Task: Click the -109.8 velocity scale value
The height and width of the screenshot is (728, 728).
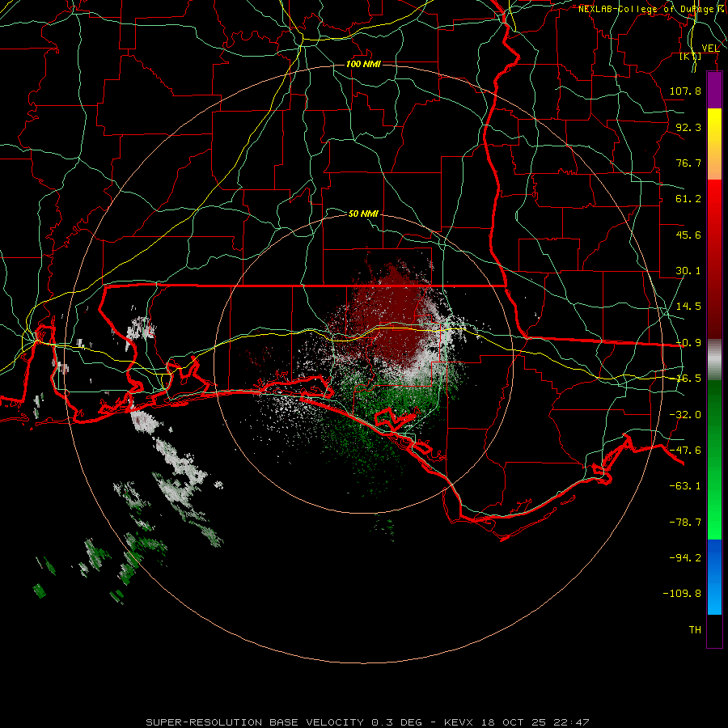Action: coord(682,594)
